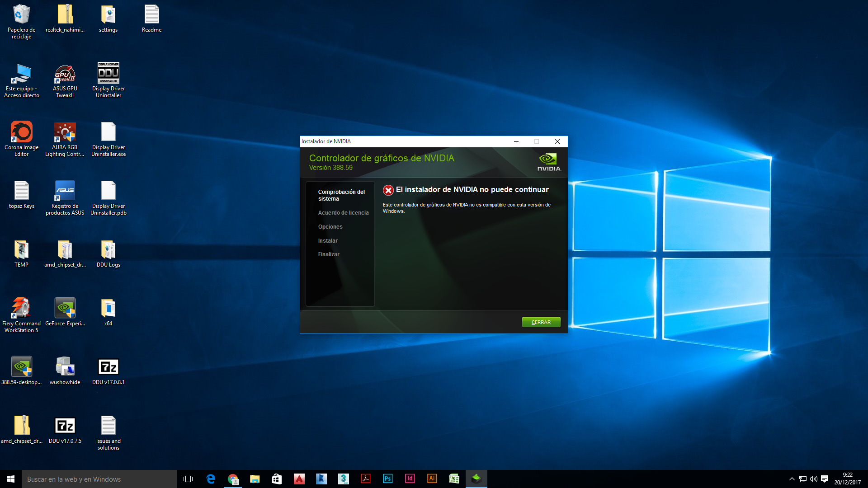Open Google Chrome from the taskbar
868x488 pixels.
pyautogui.click(x=233, y=479)
